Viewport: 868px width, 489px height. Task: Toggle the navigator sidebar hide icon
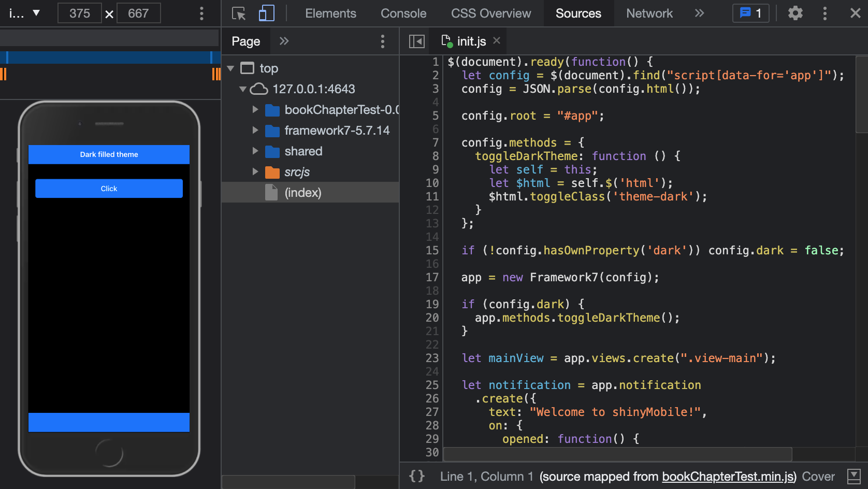pyautogui.click(x=416, y=41)
